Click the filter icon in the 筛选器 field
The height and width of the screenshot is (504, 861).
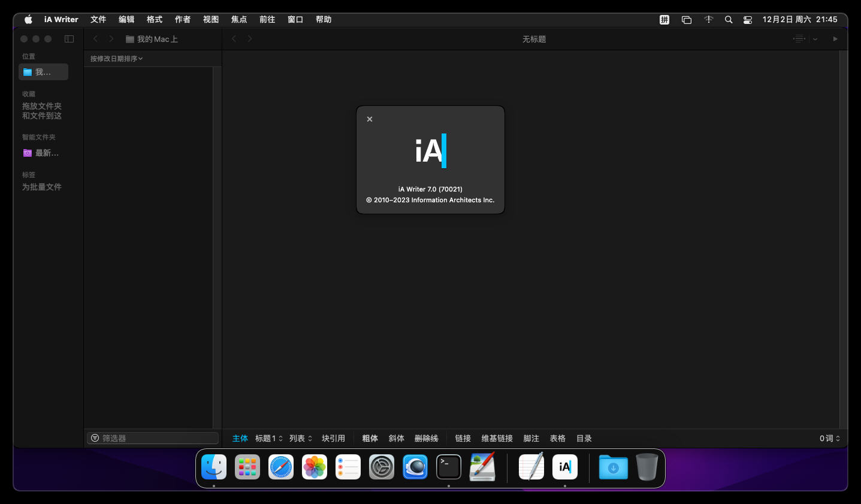[95, 438]
